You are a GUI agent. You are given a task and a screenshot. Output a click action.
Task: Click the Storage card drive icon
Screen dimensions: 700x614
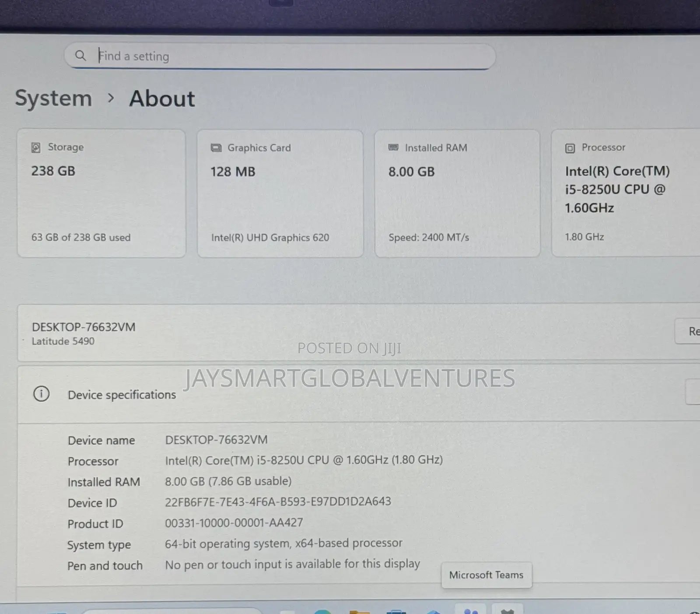pos(36,147)
